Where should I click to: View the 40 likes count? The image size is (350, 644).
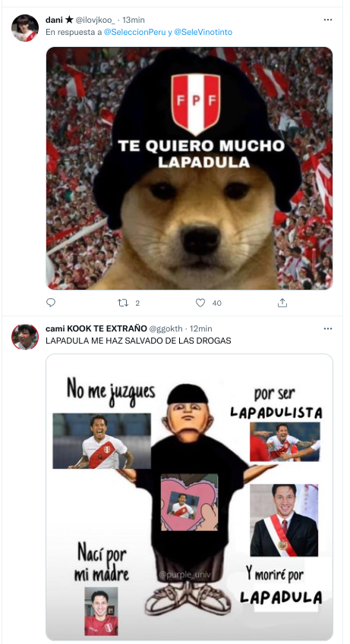(x=216, y=303)
